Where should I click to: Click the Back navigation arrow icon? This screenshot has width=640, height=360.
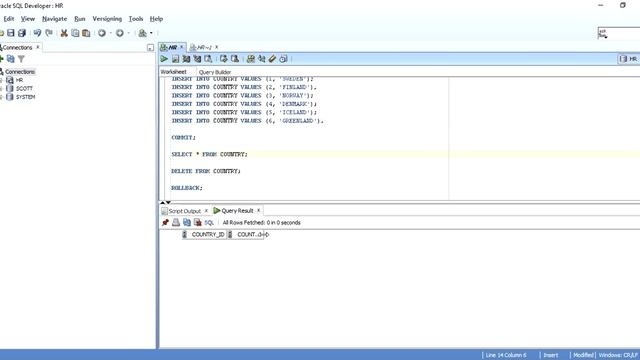tap(102, 33)
